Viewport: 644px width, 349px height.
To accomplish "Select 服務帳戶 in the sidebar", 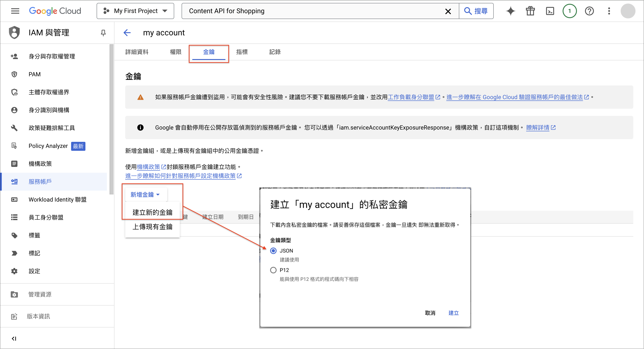I will tap(54, 182).
